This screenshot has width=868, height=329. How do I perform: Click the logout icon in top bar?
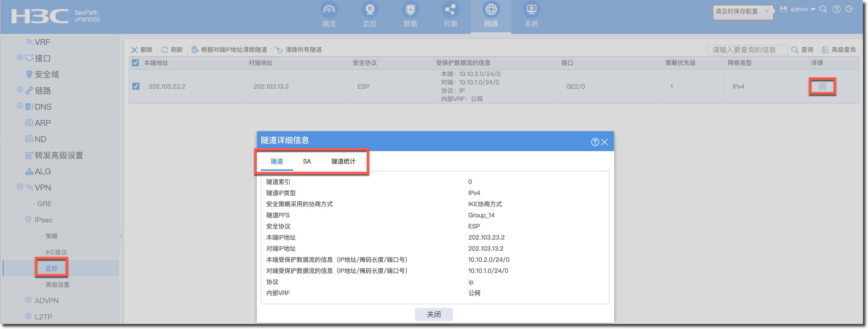[849, 9]
